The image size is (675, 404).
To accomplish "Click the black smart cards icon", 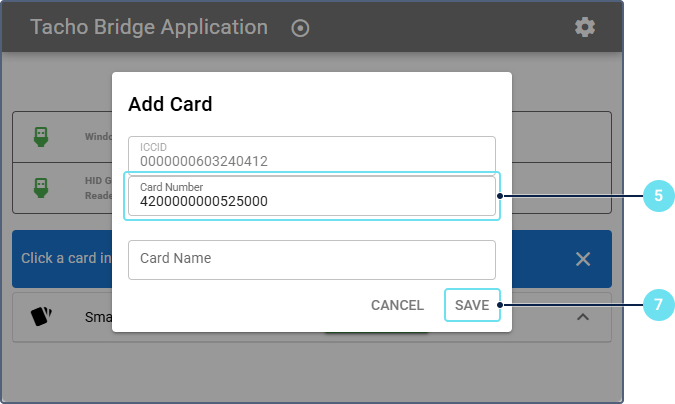I will pyautogui.click(x=41, y=316).
